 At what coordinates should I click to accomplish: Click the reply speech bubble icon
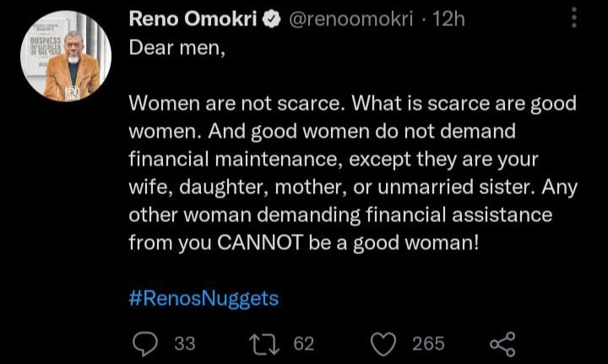click(x=147, y=343)
